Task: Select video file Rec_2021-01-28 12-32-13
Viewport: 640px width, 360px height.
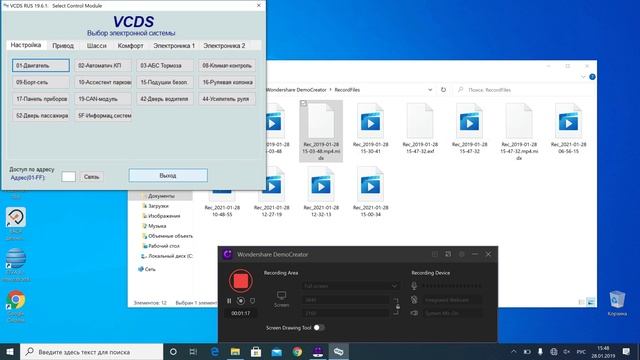Action: pyautogui.click(x=321, y=192)
